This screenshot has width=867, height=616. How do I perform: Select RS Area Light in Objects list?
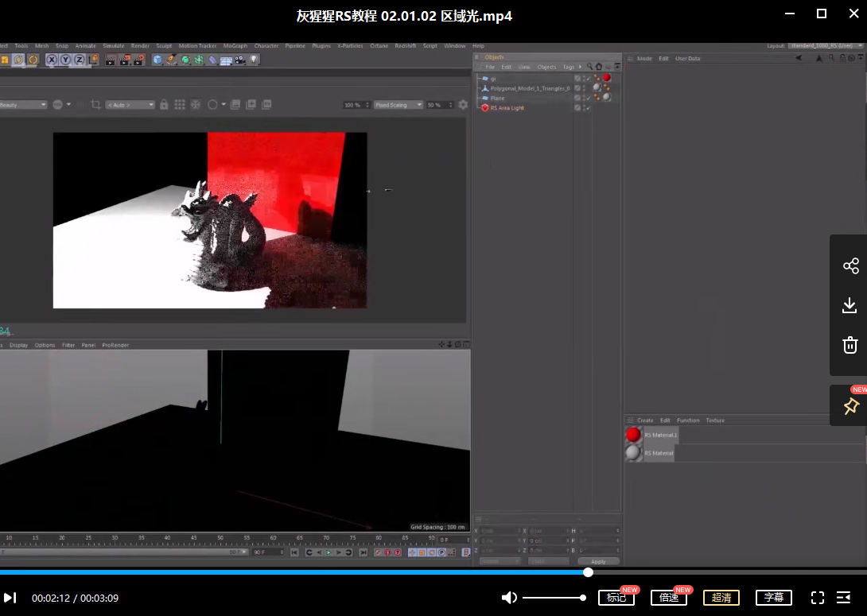click(507, 108)
